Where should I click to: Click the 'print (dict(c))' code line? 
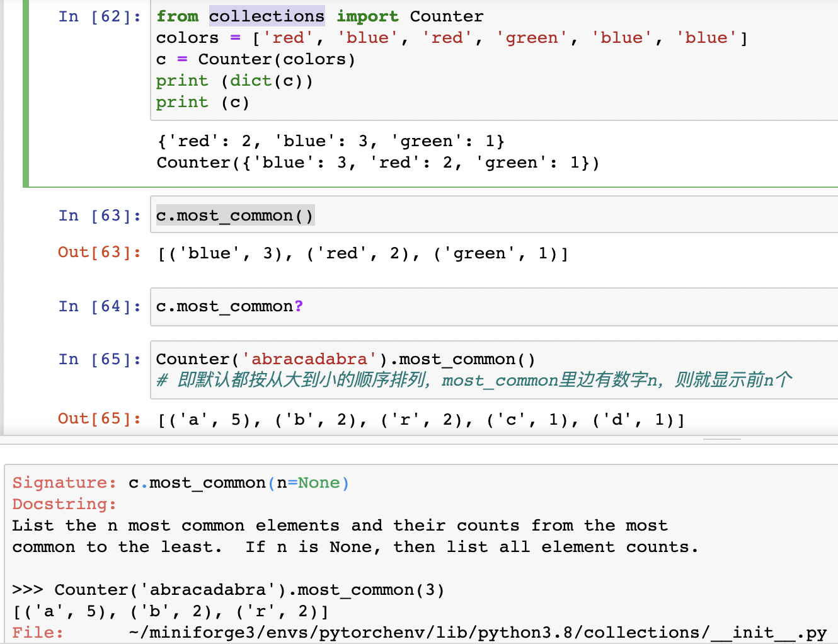point(234,81)
